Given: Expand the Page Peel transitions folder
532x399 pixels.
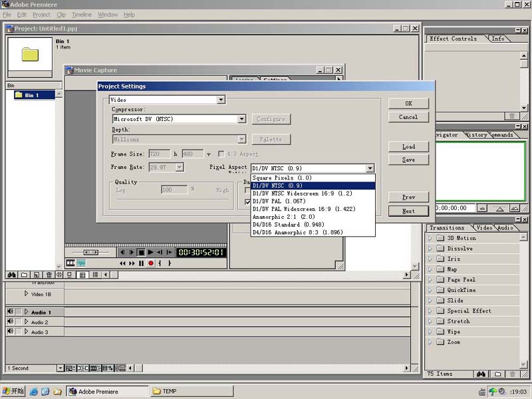Looking at the screenshot, I should coord(430,279).
